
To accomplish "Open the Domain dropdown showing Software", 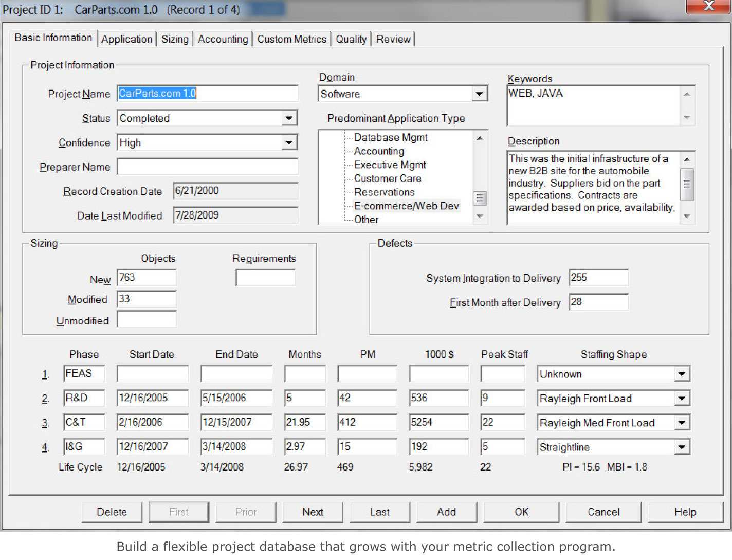I will pyautogui.click(x=479, y=94).
